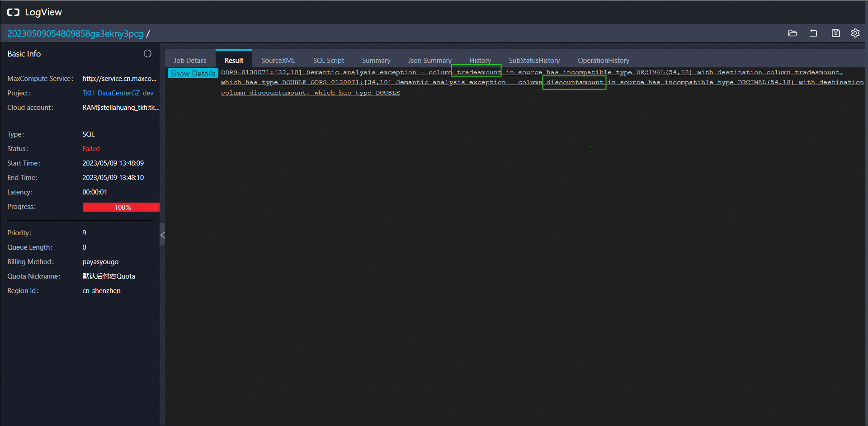Switch to the Job Details tab
The height and width of the screenshot is (426, 868).
pyautogui.click(x=190, y=60)
